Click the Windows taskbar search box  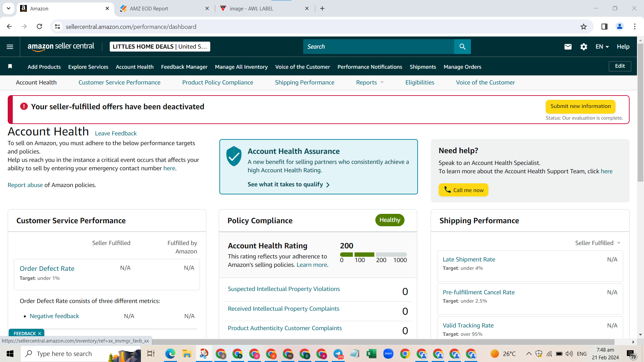click(80, 354)
